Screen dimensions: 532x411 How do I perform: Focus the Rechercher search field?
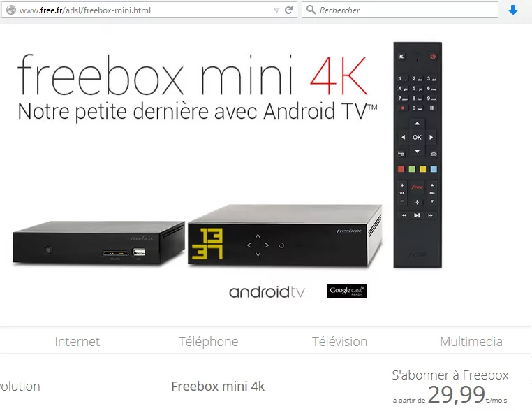[x=400, y=10]
